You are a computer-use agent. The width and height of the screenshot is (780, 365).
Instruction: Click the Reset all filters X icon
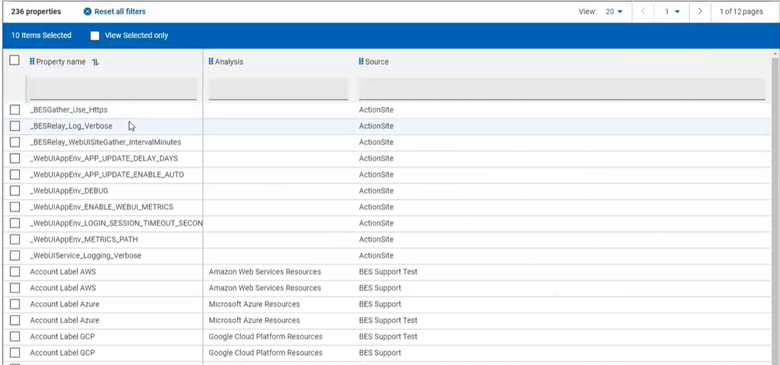[88, 11]
